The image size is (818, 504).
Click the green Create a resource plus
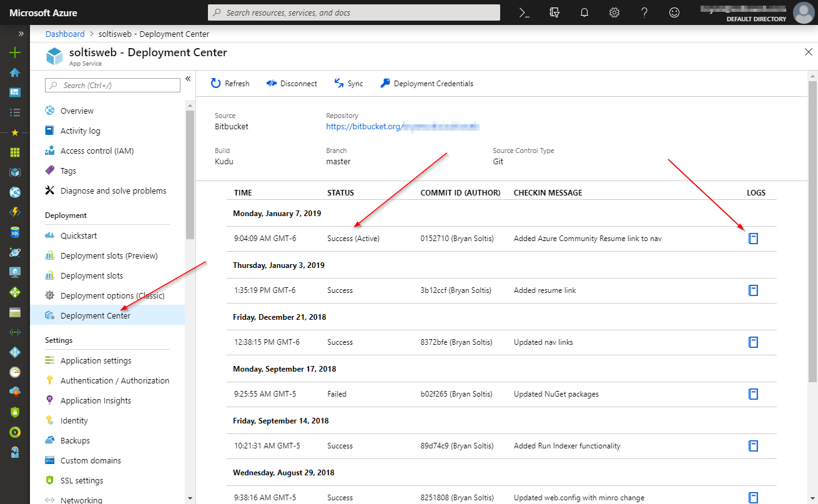point(15,53)
